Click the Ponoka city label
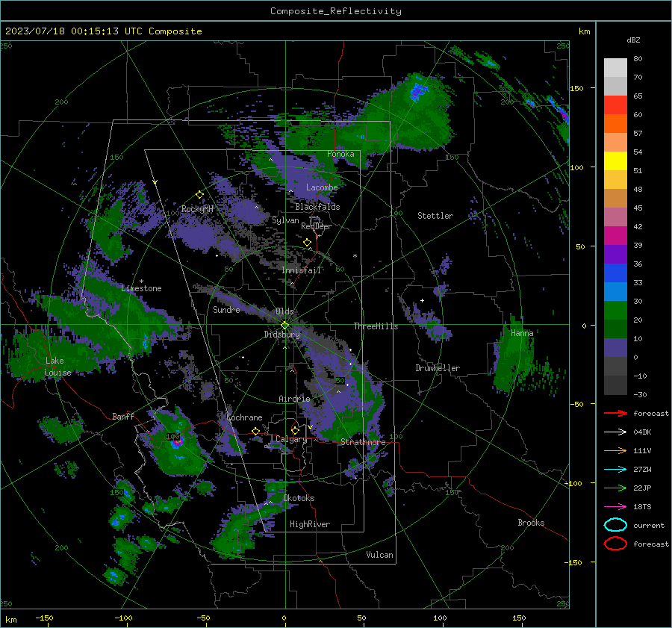Image resolution: width=672 pixels, height=628 pixels. point(340,154)
